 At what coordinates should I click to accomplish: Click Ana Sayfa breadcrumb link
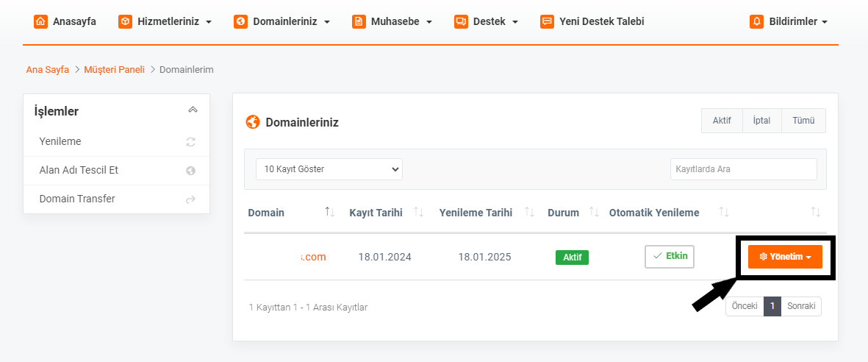tap(48, 70)
